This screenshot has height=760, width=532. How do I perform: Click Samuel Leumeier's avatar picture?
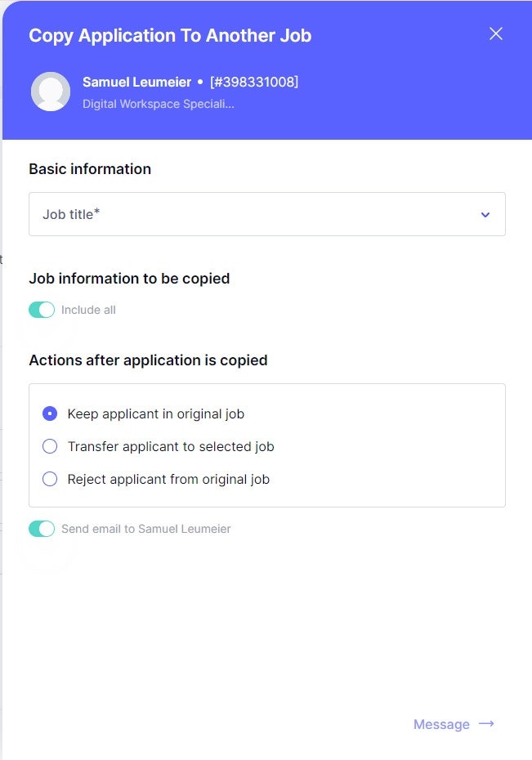point(51,92)
